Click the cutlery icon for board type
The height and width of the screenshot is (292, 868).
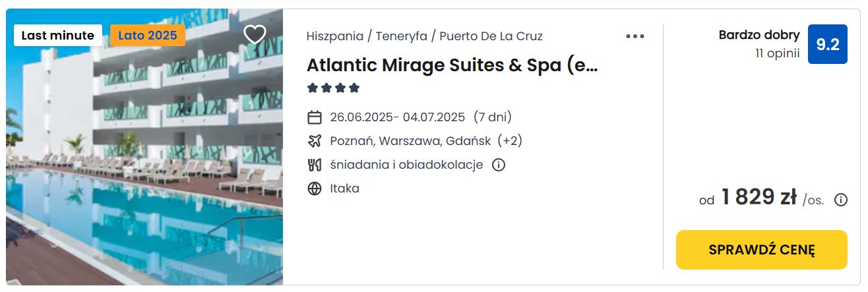(315, 165)
